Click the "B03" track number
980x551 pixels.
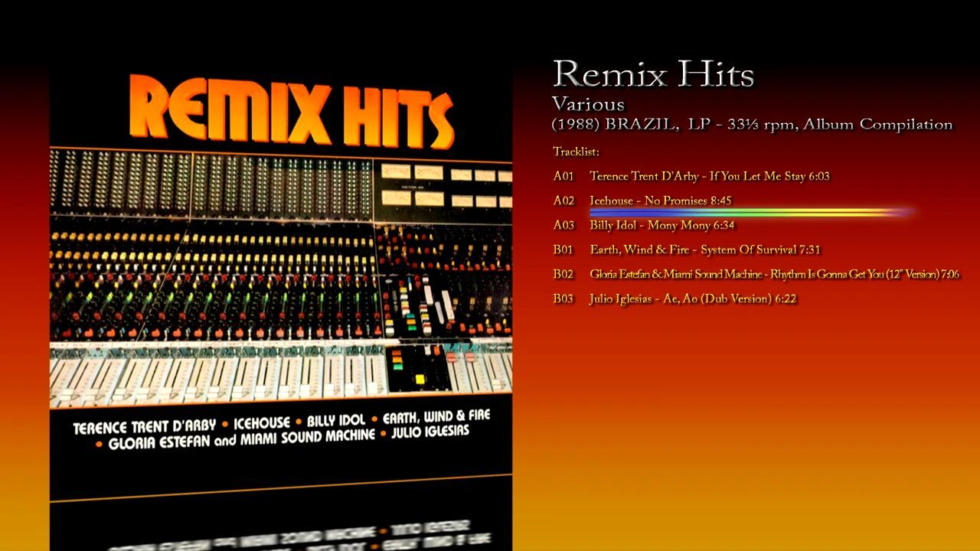click(563, 298)
